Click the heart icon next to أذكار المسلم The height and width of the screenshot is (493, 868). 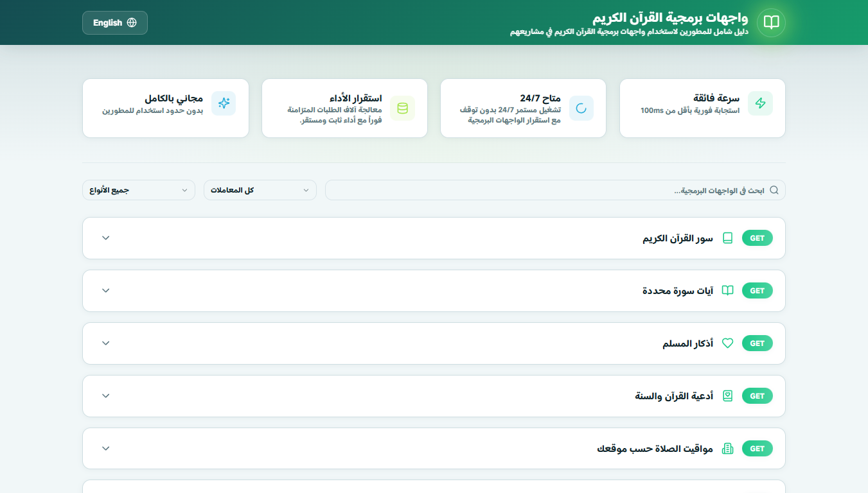click(x=727, y=343)
